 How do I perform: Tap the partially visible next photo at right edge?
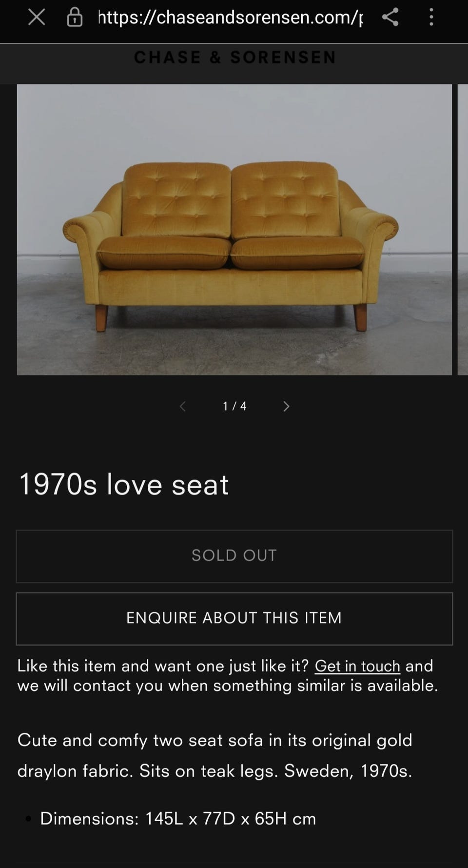click(x=463, y=229)
